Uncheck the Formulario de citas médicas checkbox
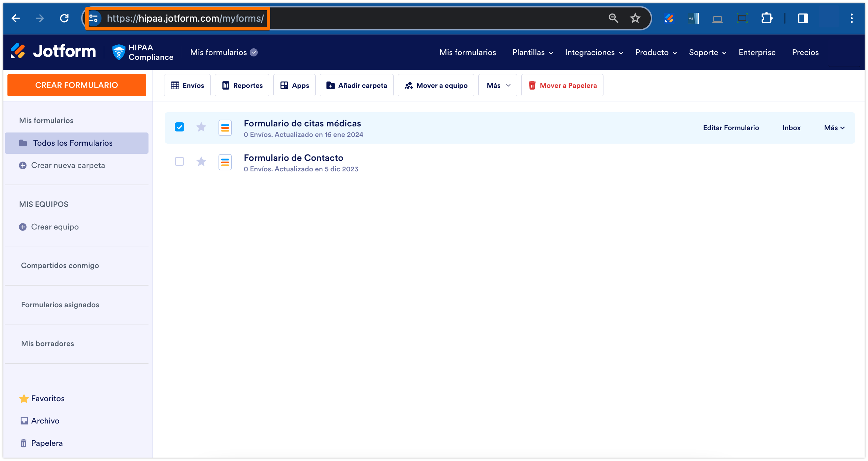Image resolution: width=868 pixels, height=461 pixels. tap(179, 127)
